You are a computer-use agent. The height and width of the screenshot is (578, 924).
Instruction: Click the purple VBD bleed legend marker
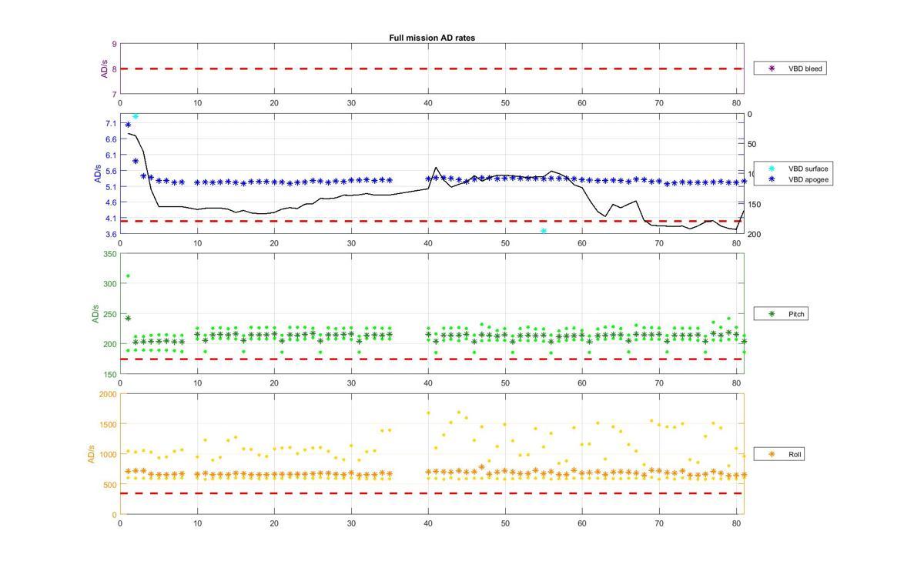pos(772,68)
